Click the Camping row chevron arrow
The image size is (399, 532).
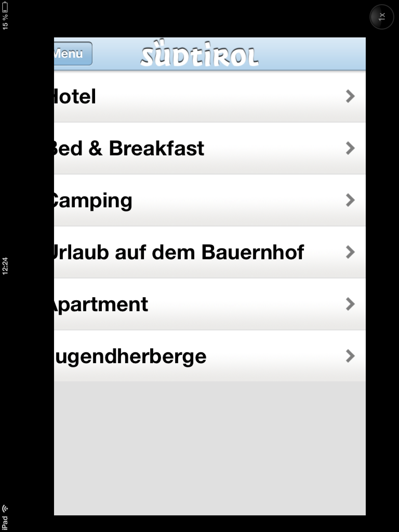click(350, 200)
